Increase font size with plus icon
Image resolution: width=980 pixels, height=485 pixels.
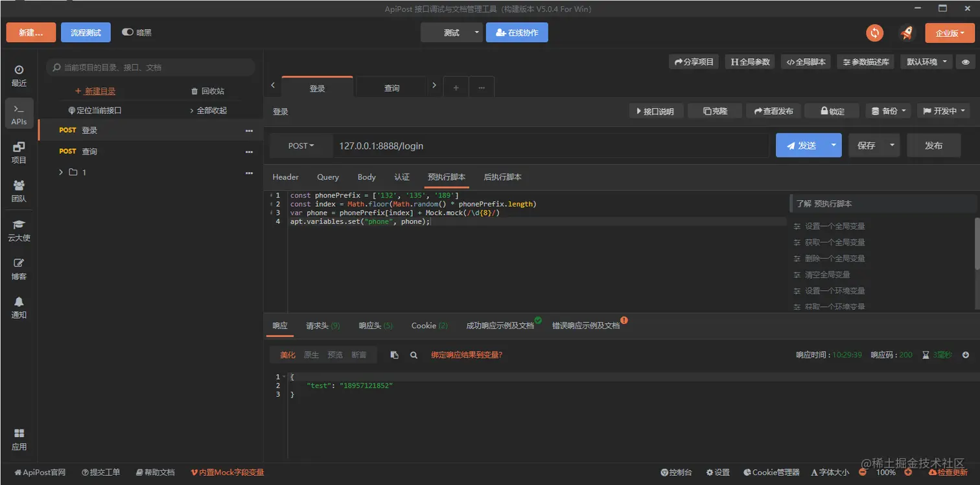coord(908,472)
